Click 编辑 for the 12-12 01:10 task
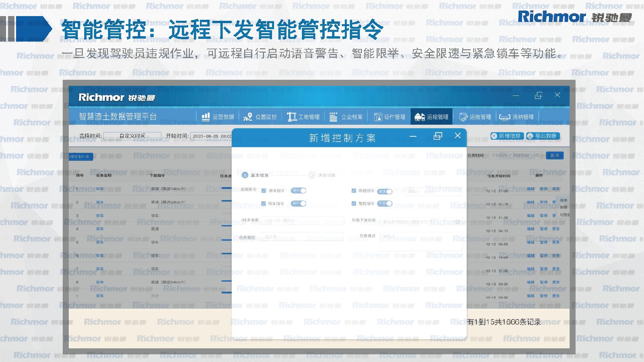Viewport: 644px width, 362px height. (531, 202)
